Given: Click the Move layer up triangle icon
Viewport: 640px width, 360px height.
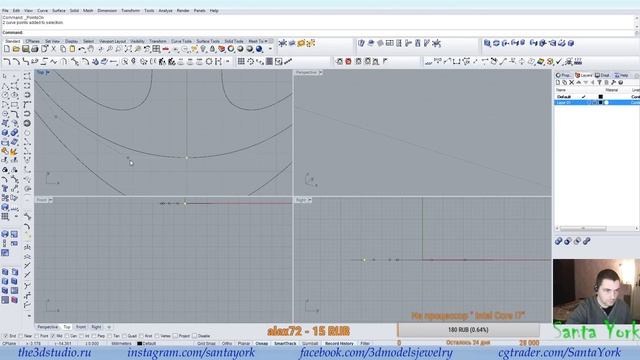Looking at the screenshot, I should [x=579, y=82].
